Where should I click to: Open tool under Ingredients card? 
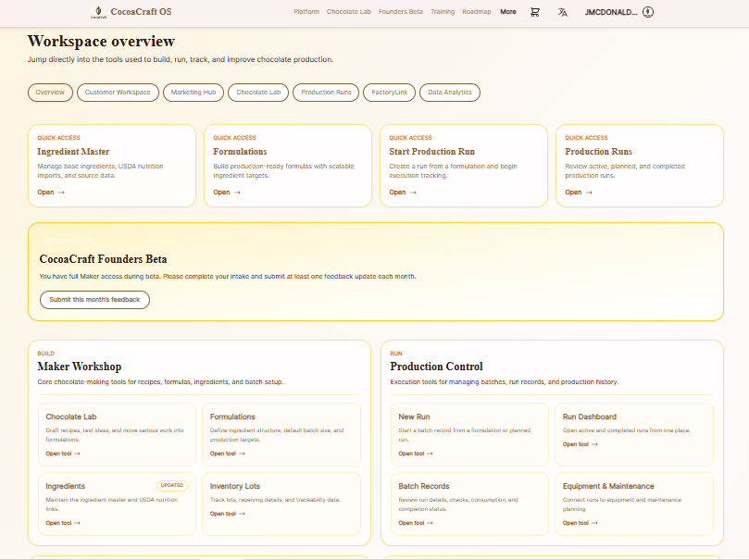(x=63, y=523)
